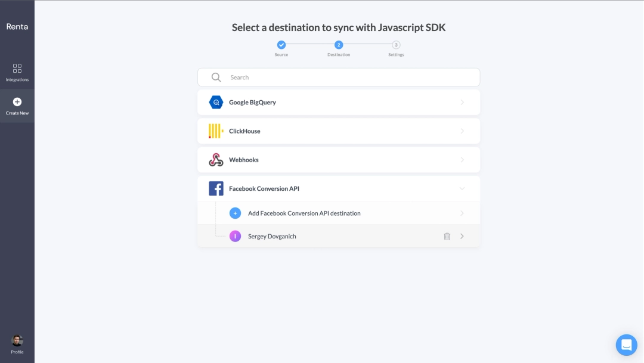Select the Webhooks icon
This screenshot has height=363, width=644.
pos(215,159)
